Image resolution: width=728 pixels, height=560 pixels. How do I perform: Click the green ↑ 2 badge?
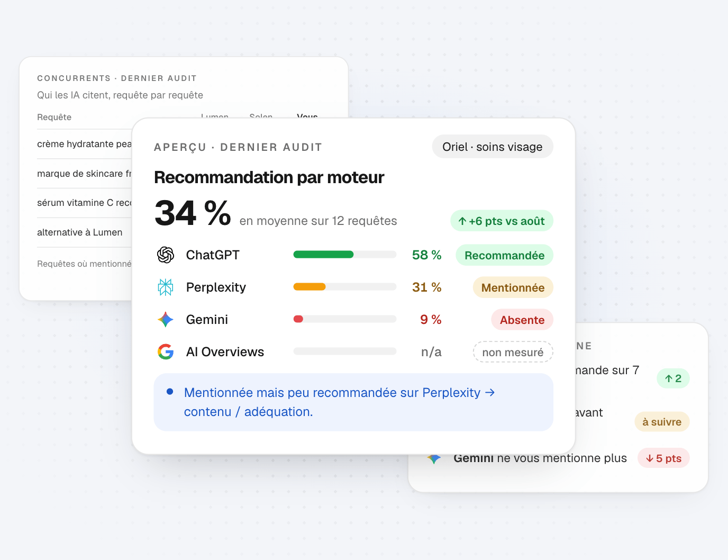(x=673, y=378)
